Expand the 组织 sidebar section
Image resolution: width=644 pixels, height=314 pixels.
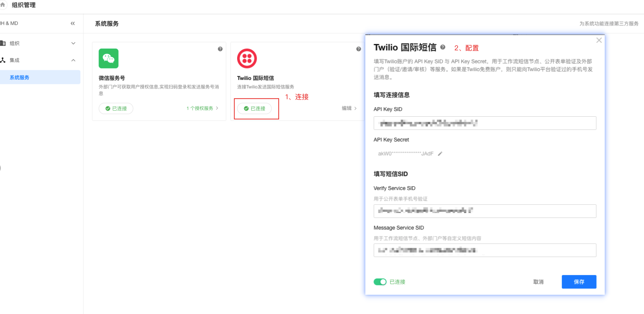(x=73, y=43)
